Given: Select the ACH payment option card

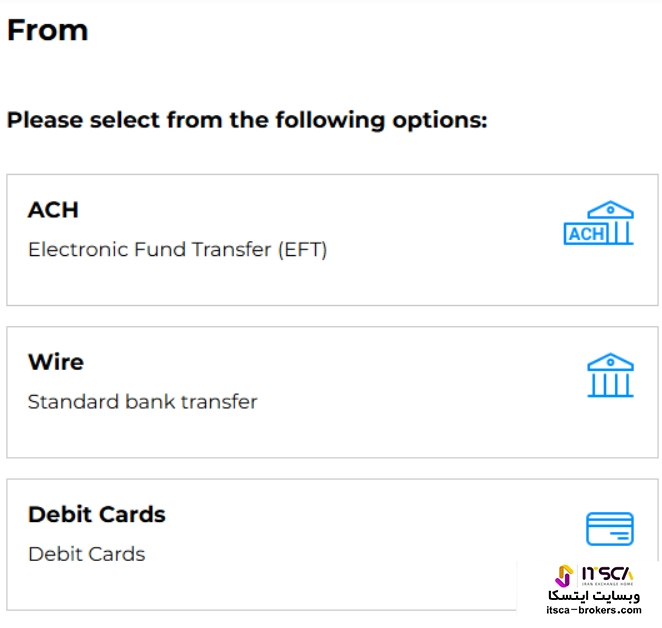Looking at the screenshot, I should point(332,240).
